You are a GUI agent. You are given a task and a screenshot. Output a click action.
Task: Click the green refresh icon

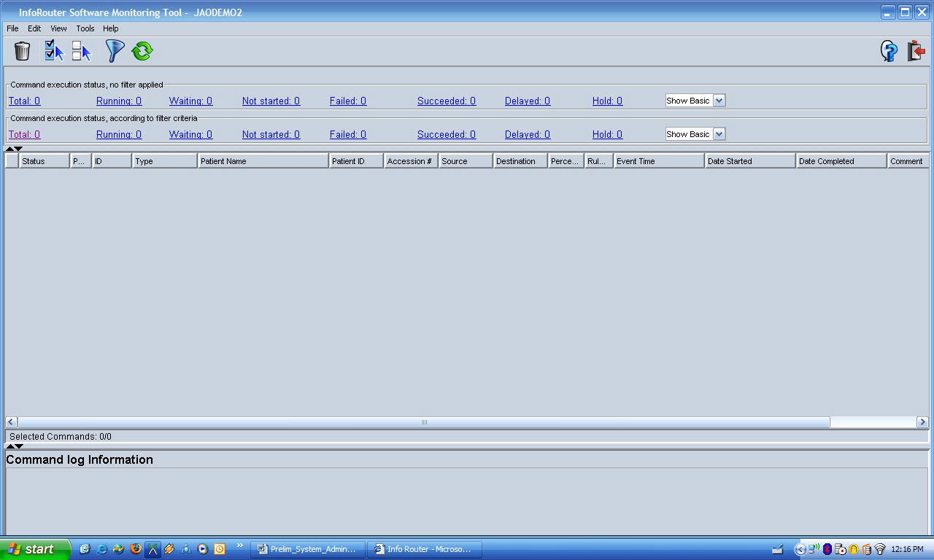142,51
